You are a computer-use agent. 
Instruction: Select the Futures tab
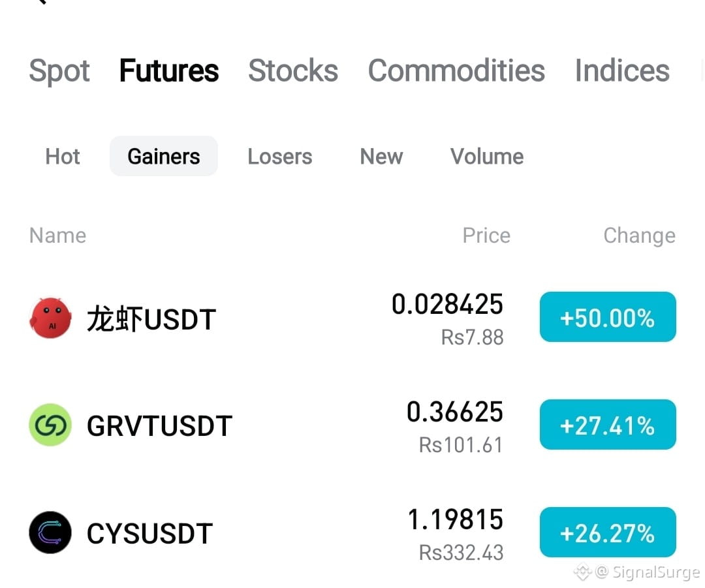click(169, 70)
